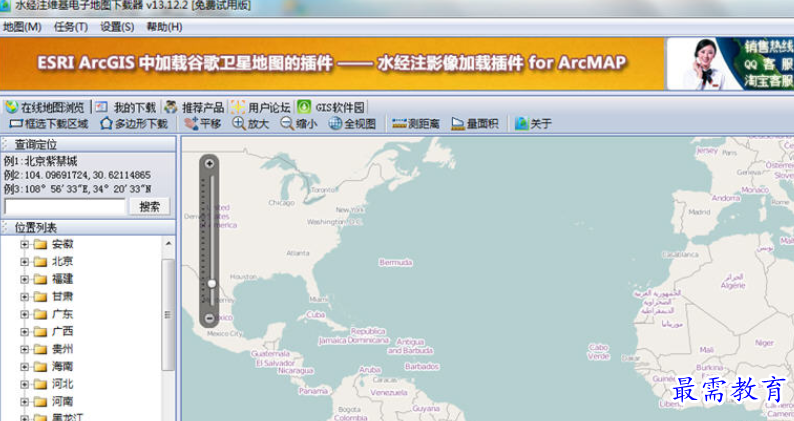Click the zoom slider handle
This screenshot has height=421, width=794.
tap(212, 283)
